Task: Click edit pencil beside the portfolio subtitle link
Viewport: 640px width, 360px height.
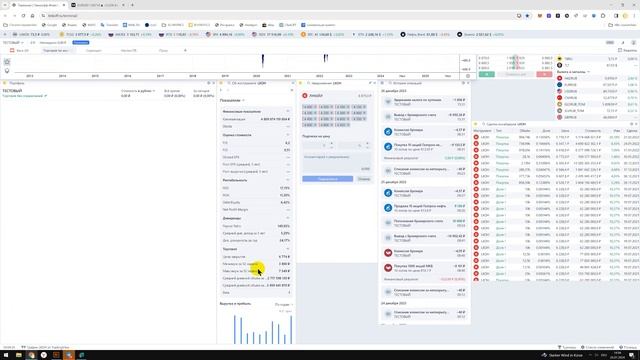Action: [46, 96]
